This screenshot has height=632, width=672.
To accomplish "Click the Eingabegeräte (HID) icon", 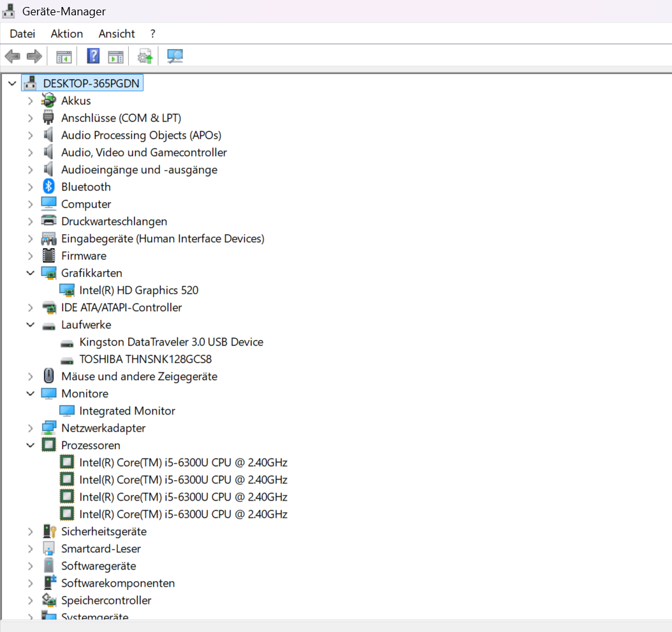I will [x=48, y=239].
